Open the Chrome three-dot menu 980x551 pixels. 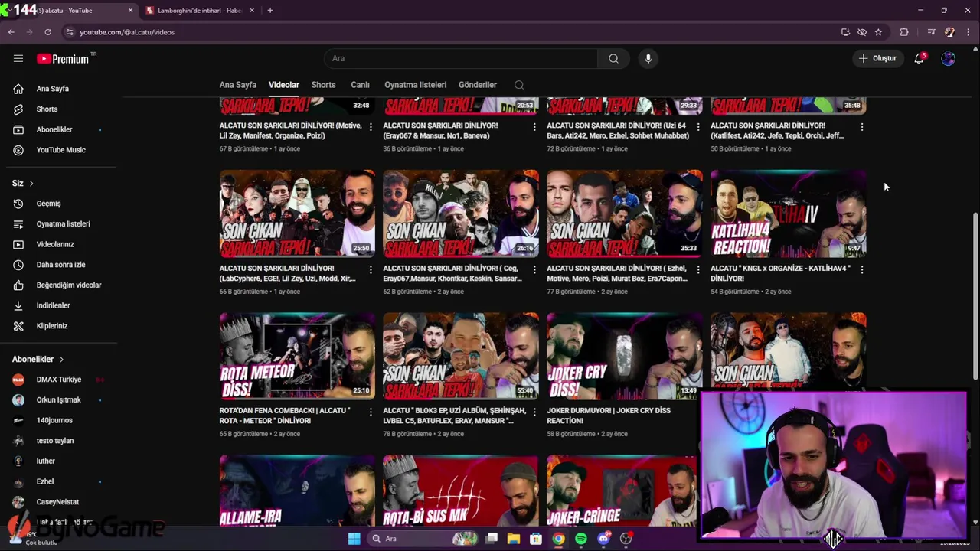pyautogui.click(x=969, y=32)
